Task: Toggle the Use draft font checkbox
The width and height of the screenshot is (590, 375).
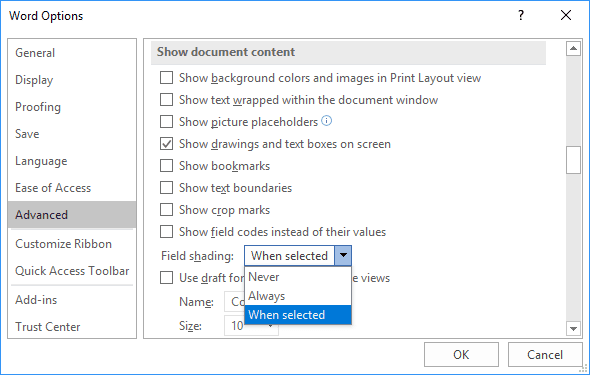Action: pyautogui.click(x=166, y=278)
